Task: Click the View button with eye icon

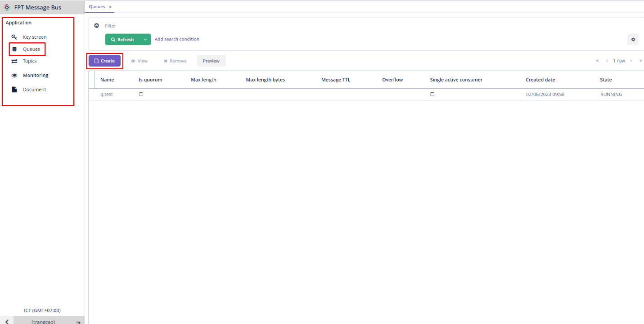Action: [x=139, y=61]
